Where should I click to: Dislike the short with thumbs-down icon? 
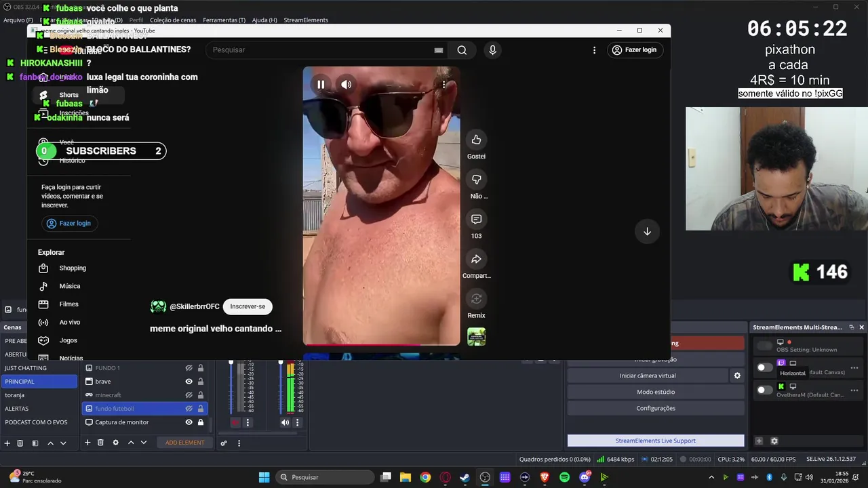(x=476, y=180)
